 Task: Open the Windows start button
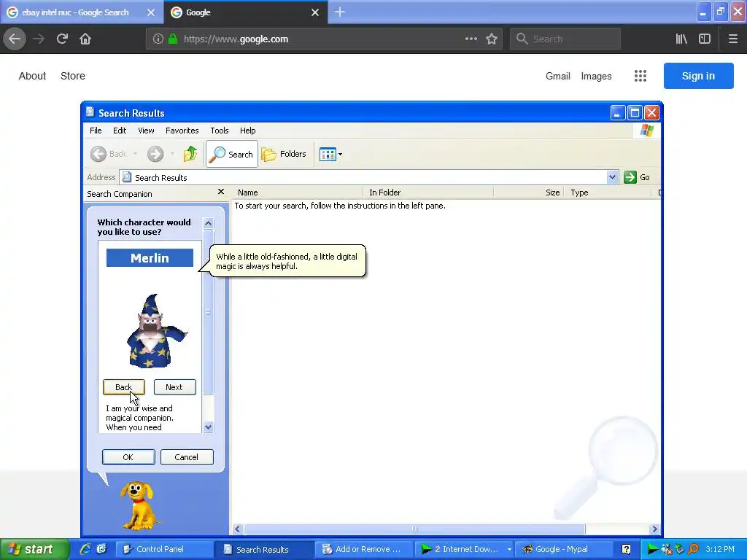tap(34, 549)
